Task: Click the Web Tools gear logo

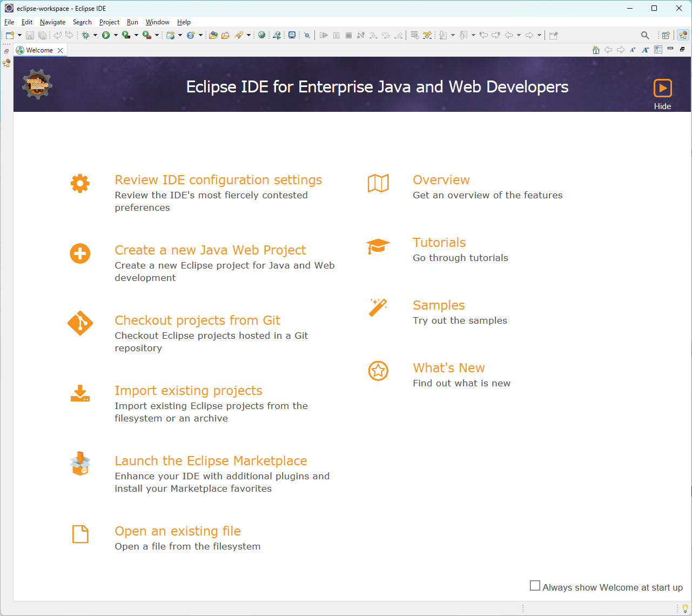Action: pos(37,84)
